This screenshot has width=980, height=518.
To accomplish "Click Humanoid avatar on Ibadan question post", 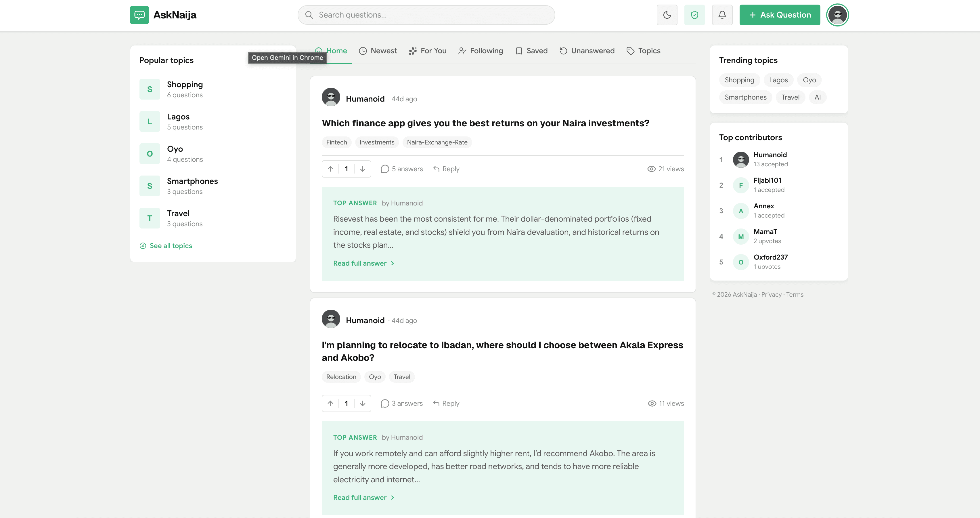I will [x=331, y=319].
